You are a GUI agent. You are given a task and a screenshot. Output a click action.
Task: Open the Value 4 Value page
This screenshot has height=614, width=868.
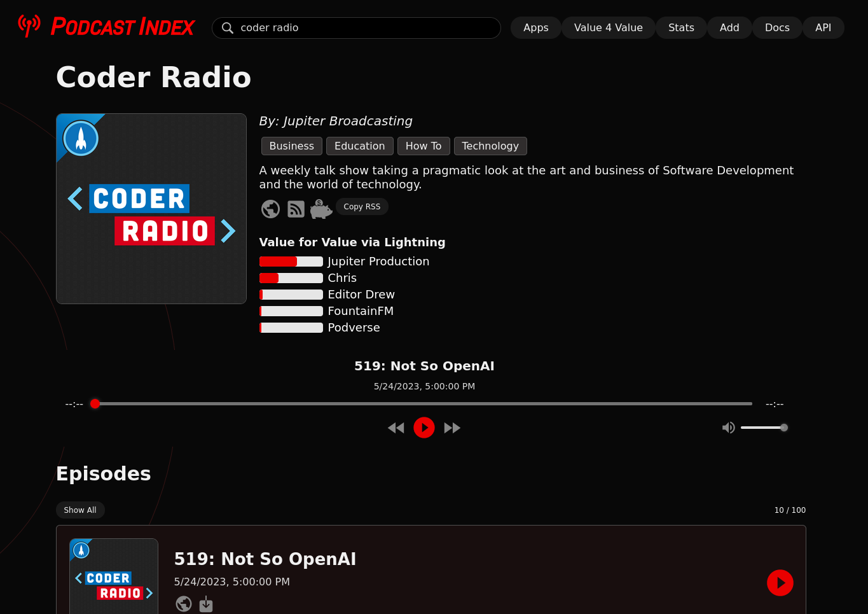click(608, 28)
